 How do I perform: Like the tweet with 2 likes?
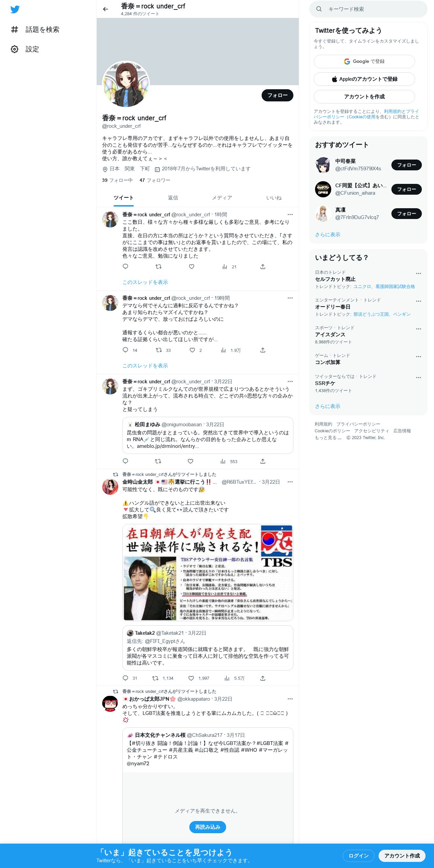196,350
